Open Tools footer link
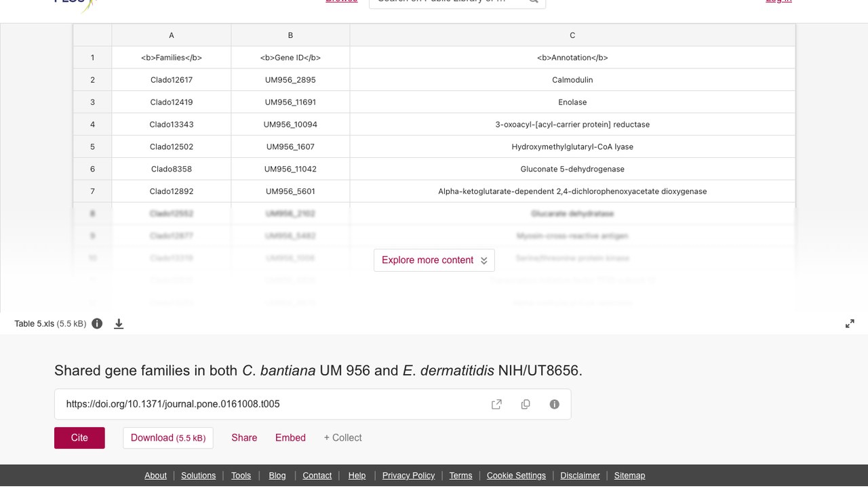 [241, 475]
